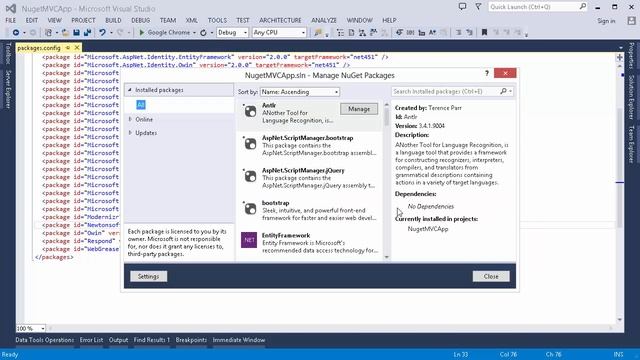Expand the Online packages node
Viewport: 640px width, 360px height.
pyautogui.click(x=130, y=119)
